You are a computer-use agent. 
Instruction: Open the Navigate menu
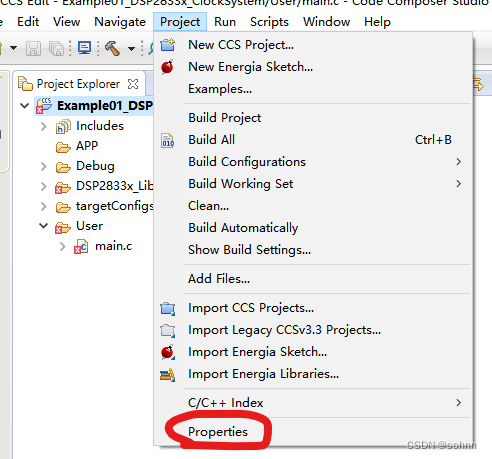120,22
